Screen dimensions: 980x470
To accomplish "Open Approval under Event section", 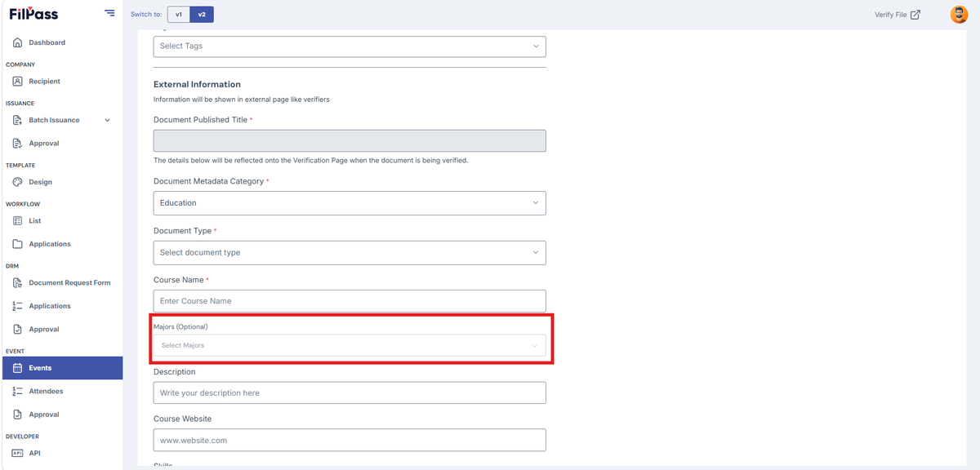I will click(x=44, y=415).
